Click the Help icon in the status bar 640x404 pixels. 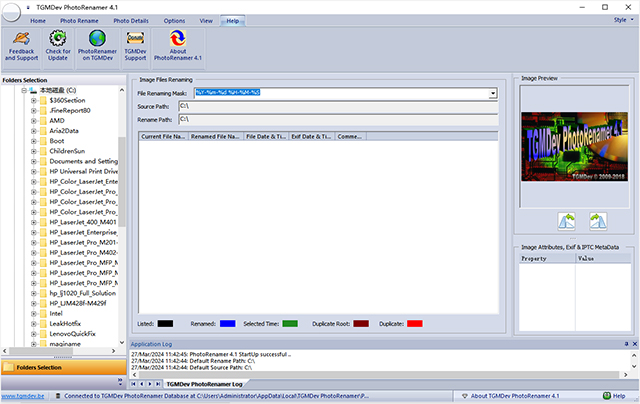[x=607, y=395]
